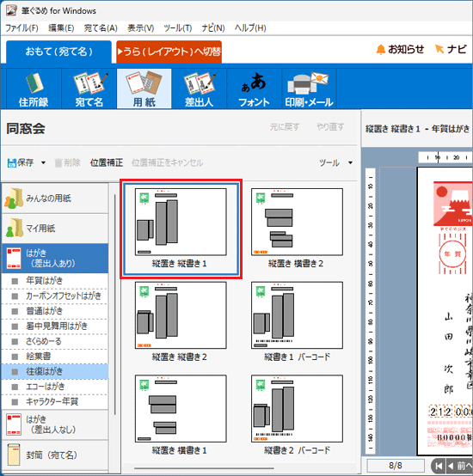
Task: Open the 編集(E) menu
Action: pos(61,28)
